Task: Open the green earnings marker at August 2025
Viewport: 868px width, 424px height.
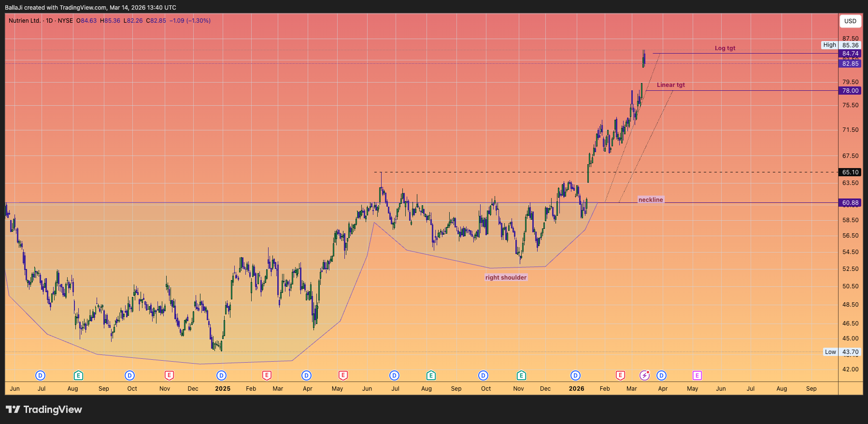Action: pyautogui.click(x=431, y=375)
